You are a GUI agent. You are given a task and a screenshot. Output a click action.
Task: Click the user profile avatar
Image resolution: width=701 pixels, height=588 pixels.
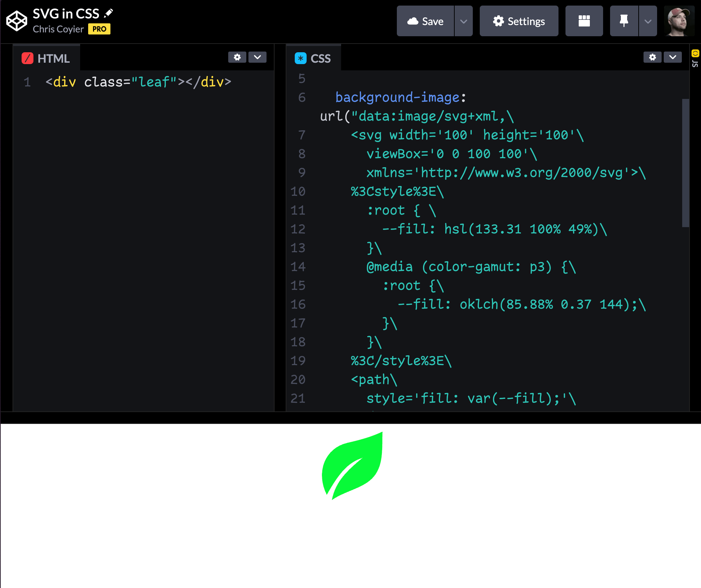(679, 21)
